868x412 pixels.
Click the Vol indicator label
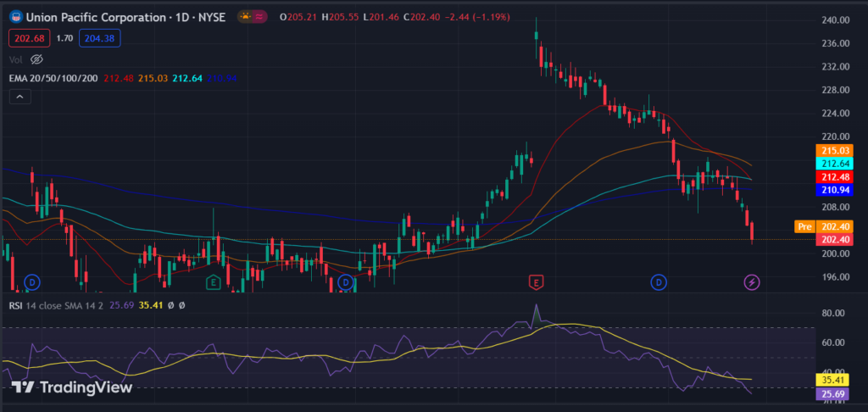point(15,59)
